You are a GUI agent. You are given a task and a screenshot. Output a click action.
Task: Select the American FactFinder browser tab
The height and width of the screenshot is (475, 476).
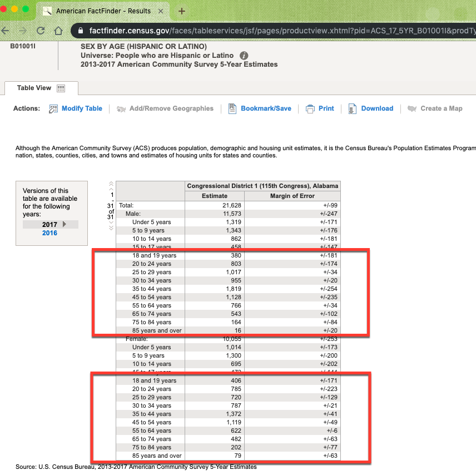103,11
